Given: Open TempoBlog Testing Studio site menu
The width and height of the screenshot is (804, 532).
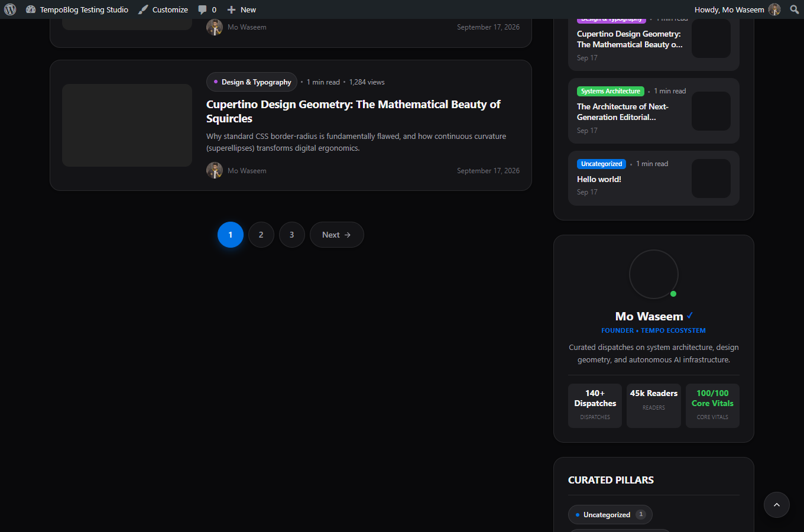Looking at the screenshot, I should 77,9.
